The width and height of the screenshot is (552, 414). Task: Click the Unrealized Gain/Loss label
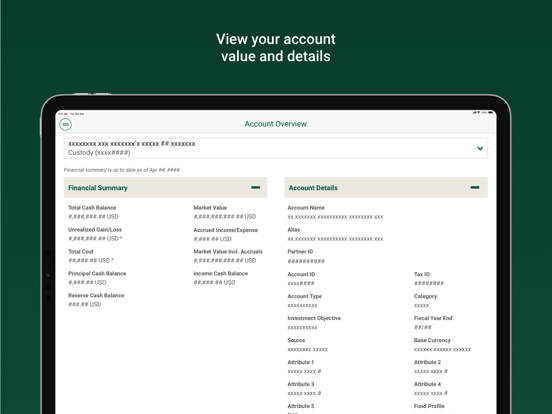click(x=95, y=230)
